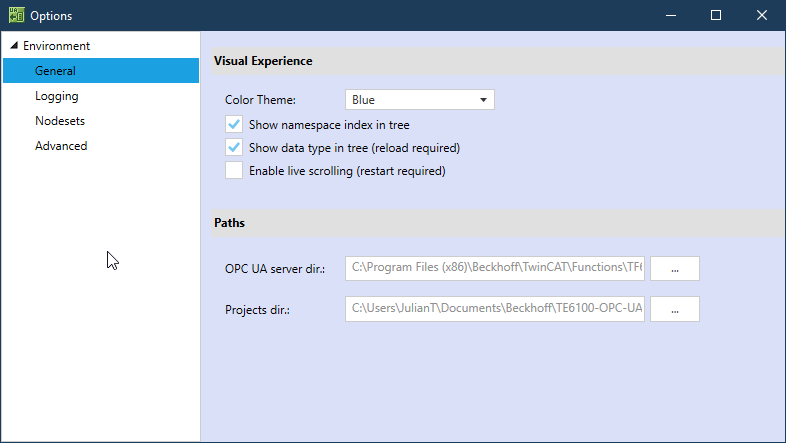The height and width of the screenshot is (443, 786).
Task: Maximize the Options window
Action: [x=716, y=16]
